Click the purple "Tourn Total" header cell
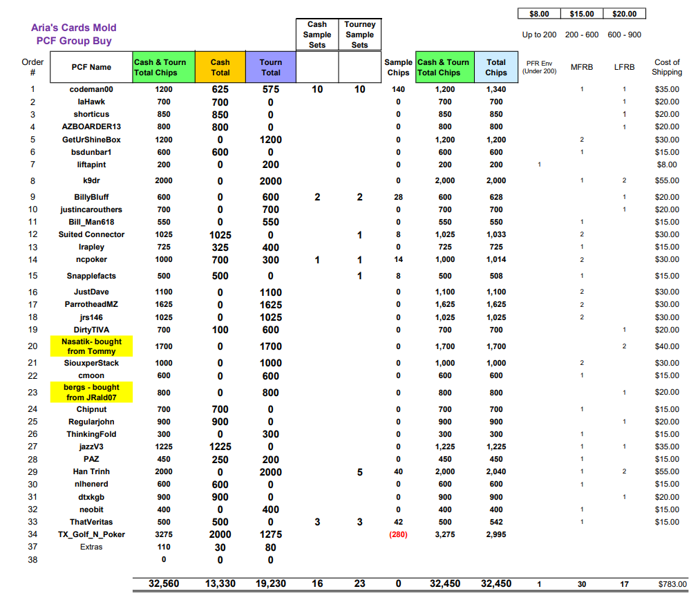 point(271,67)
